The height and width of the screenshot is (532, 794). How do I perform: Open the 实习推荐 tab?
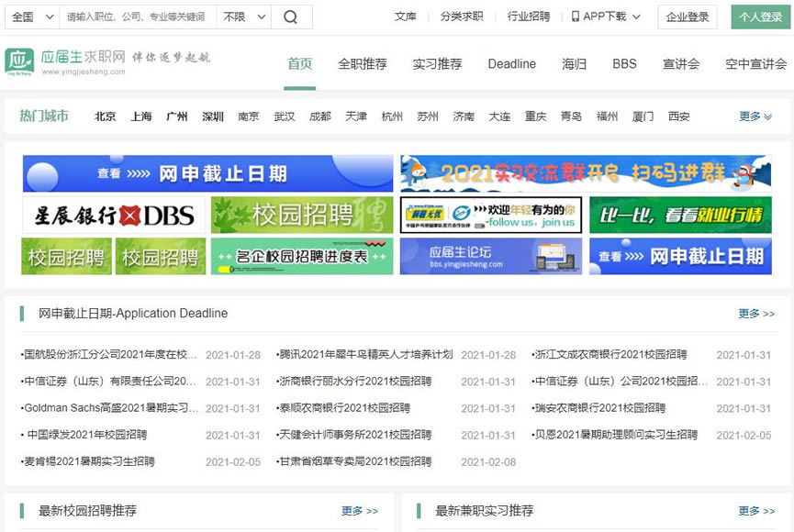pos(438,64)
